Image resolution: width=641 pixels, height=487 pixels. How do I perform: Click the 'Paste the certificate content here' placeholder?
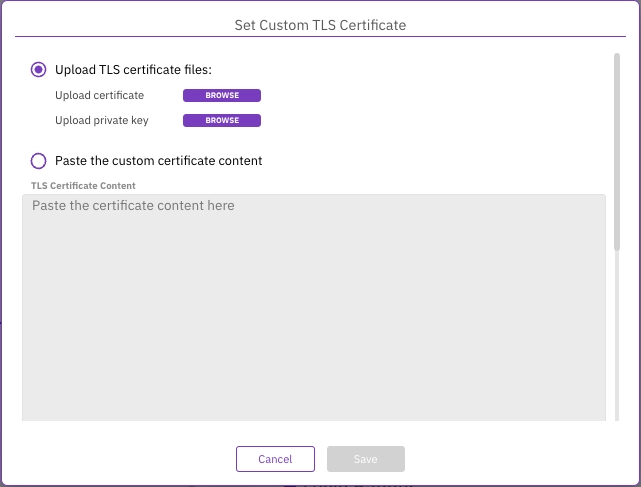click(133, 206)
